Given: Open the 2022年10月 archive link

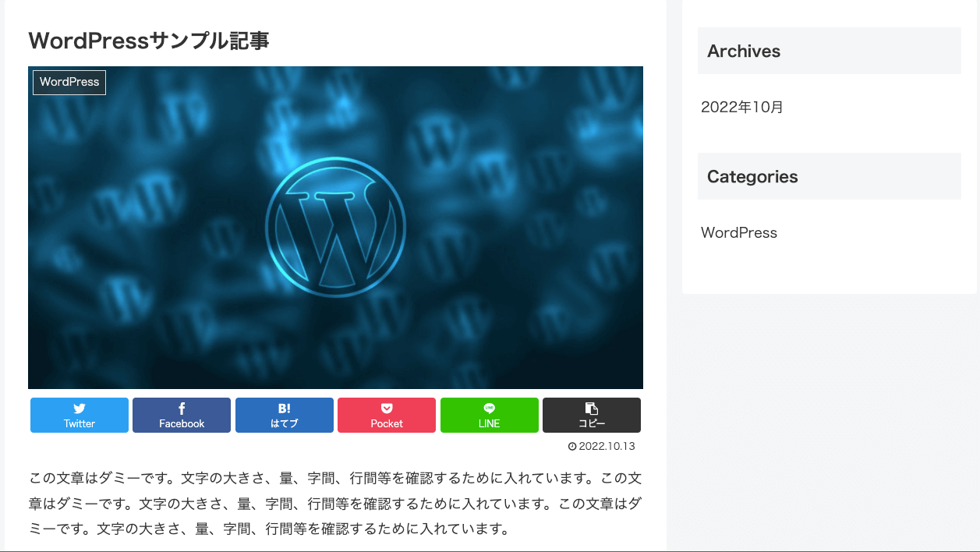Looking at the screenshot, I should (742, 108).
